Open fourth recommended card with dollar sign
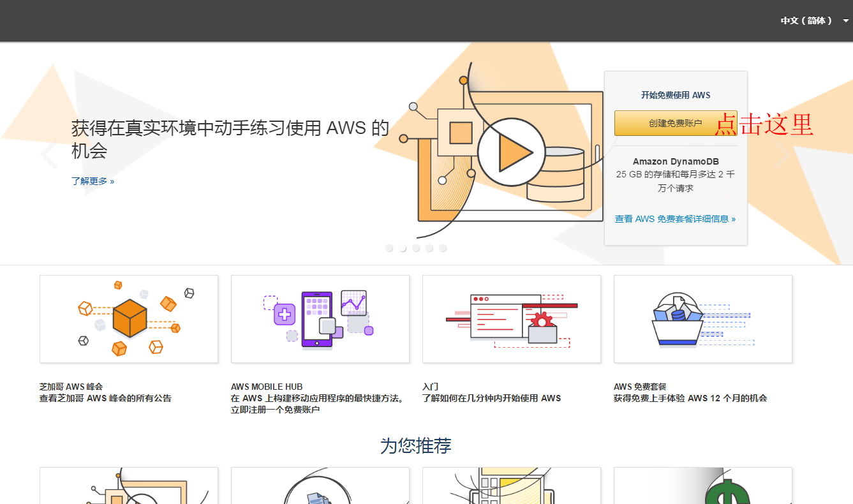 pyautogui.click(x=703, y=485)
